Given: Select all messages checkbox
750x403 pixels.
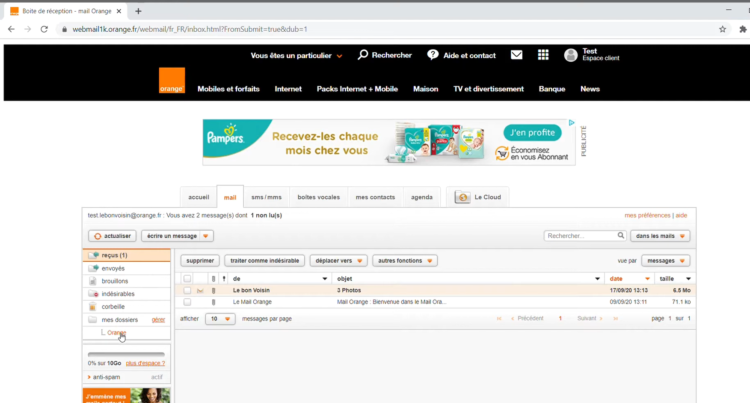Looking at the screenshot, I should click(x=187, y=279).
